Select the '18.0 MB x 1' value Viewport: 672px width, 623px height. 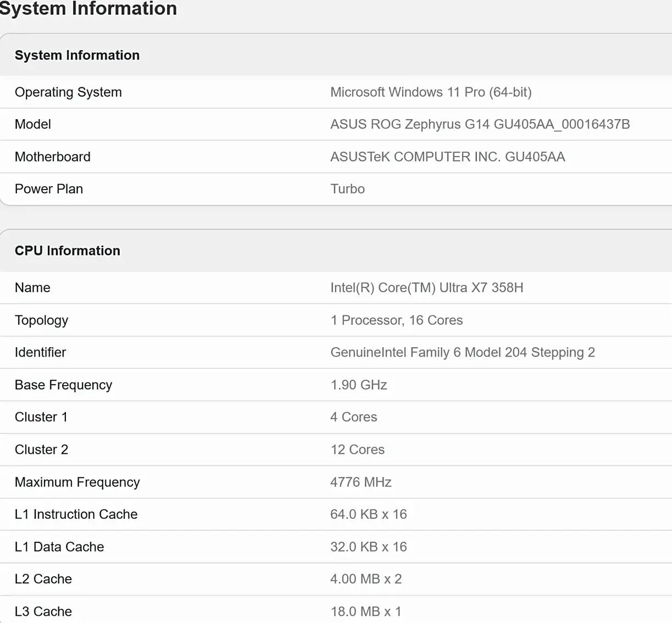pyautogui.click(x=365, y=611)
